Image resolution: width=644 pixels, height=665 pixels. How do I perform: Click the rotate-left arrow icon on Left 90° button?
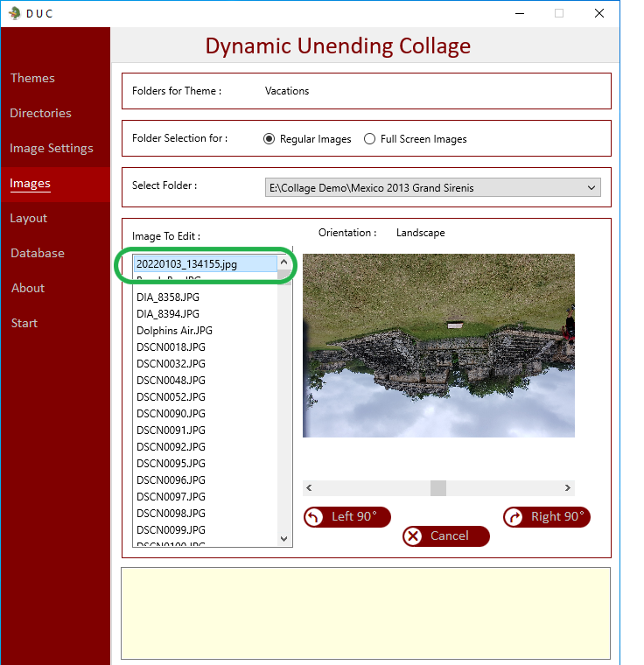(x=314, y=517)
